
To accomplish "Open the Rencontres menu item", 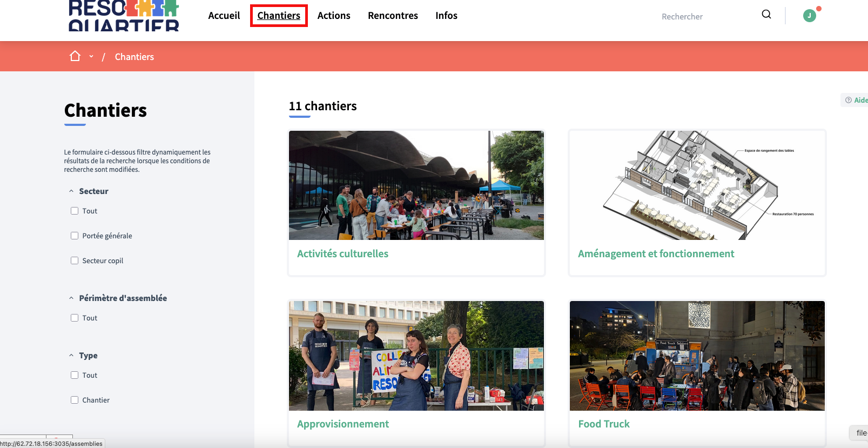I will (x=393, y=16).
